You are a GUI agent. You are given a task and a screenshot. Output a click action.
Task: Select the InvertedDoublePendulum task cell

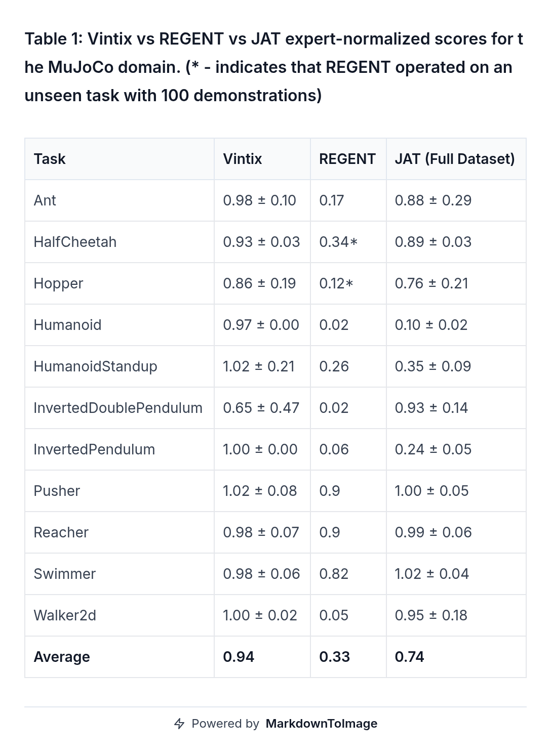pyautogui.click(x=118, y=408)
